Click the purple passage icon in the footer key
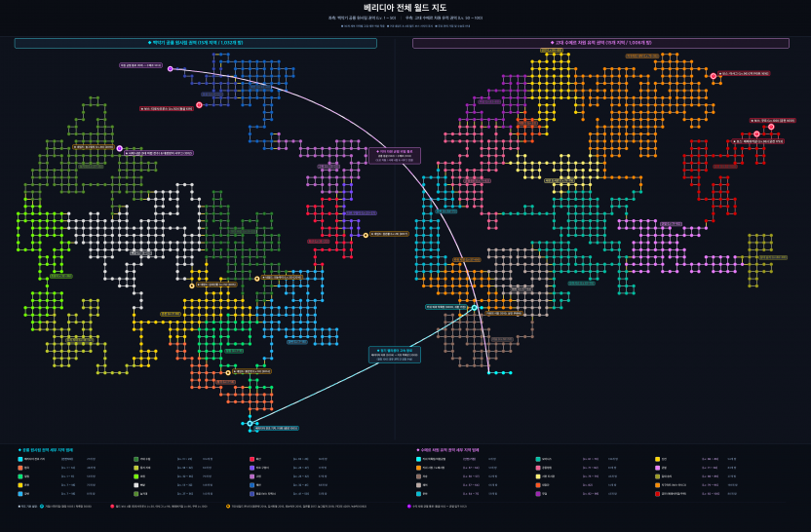811x532 pixels. pos(409,506)
